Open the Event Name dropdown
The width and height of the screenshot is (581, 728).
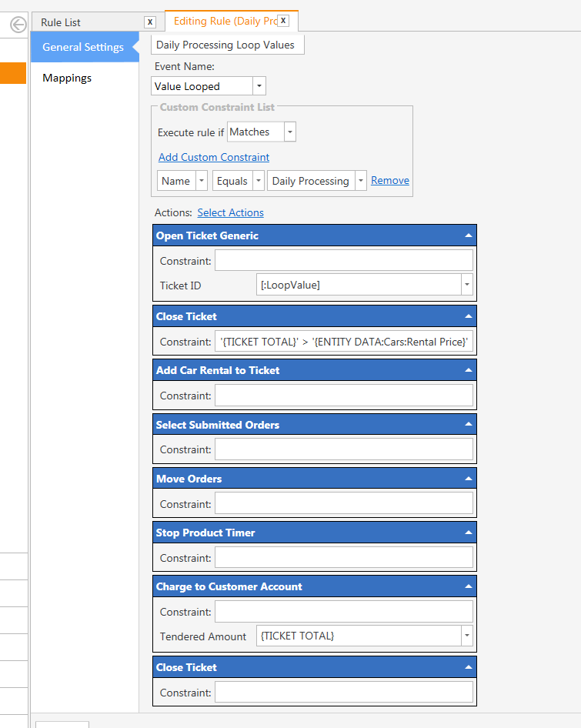(259, 86)
